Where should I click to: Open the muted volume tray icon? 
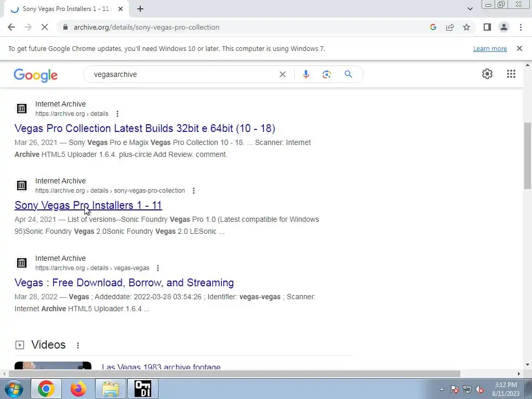pyautogui.click(x=480, y=389)
